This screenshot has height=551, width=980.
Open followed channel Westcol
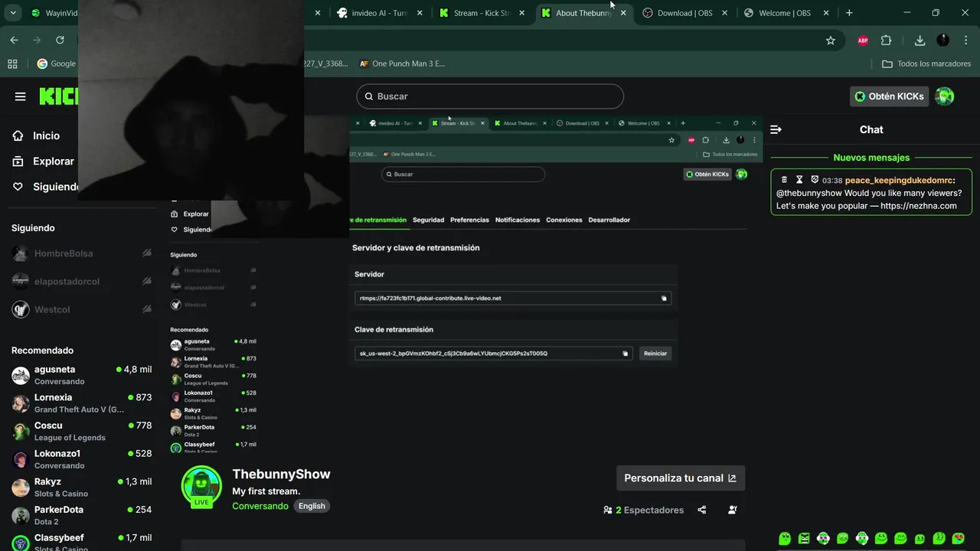(81, 310)
